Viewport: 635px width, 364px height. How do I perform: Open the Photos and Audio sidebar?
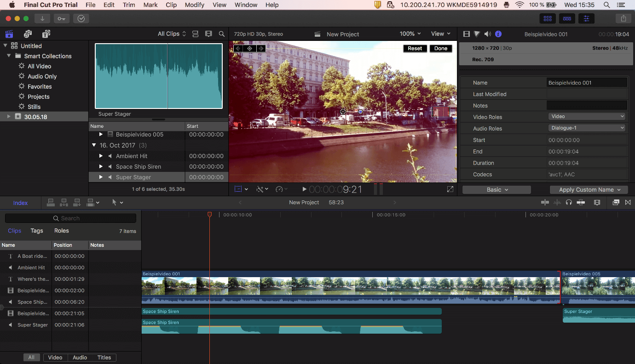[28, 34]
